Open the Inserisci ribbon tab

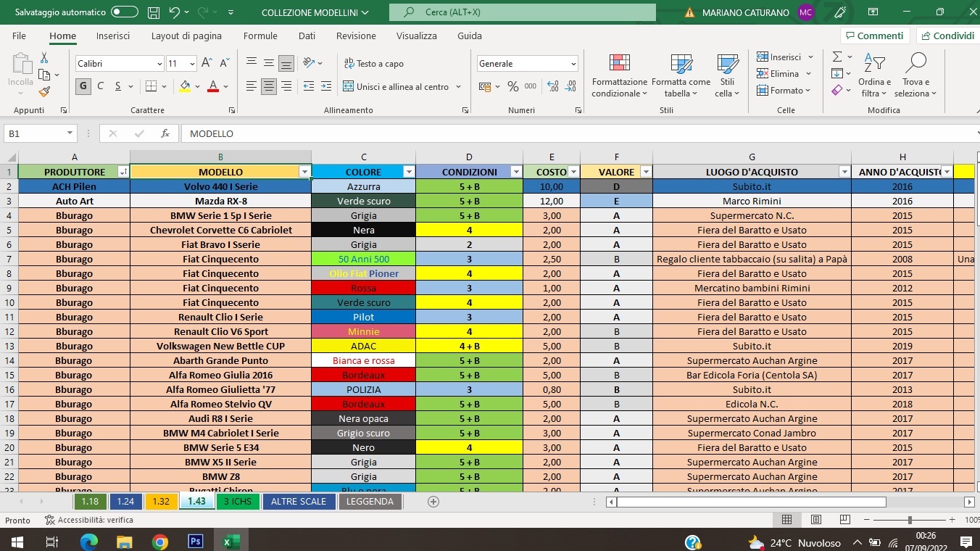click(x=113, y=36)
